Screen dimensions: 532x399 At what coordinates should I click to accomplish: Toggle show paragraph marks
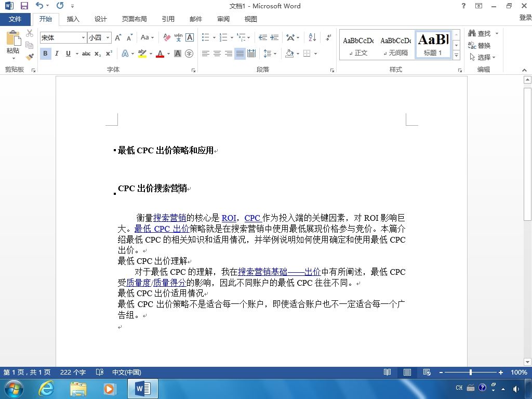click(x=328, y=37)
